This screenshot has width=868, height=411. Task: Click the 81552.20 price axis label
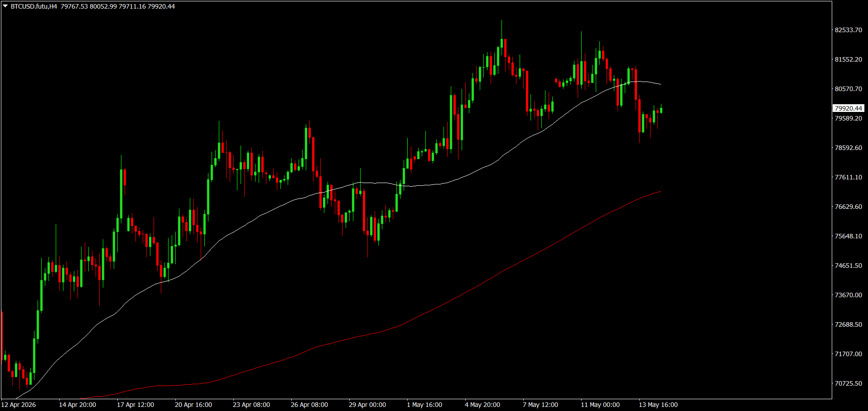click(849, 59)
